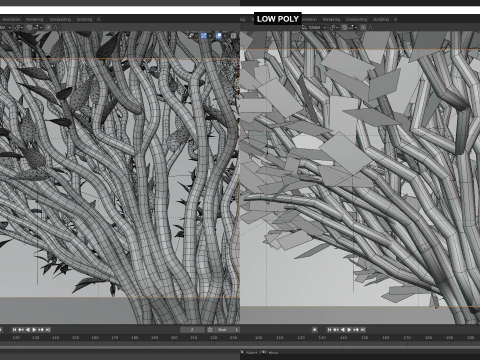Toggle preview range clock icon in left timeline
This screenshot has height=360, width=480.
(x=210, y=330)
